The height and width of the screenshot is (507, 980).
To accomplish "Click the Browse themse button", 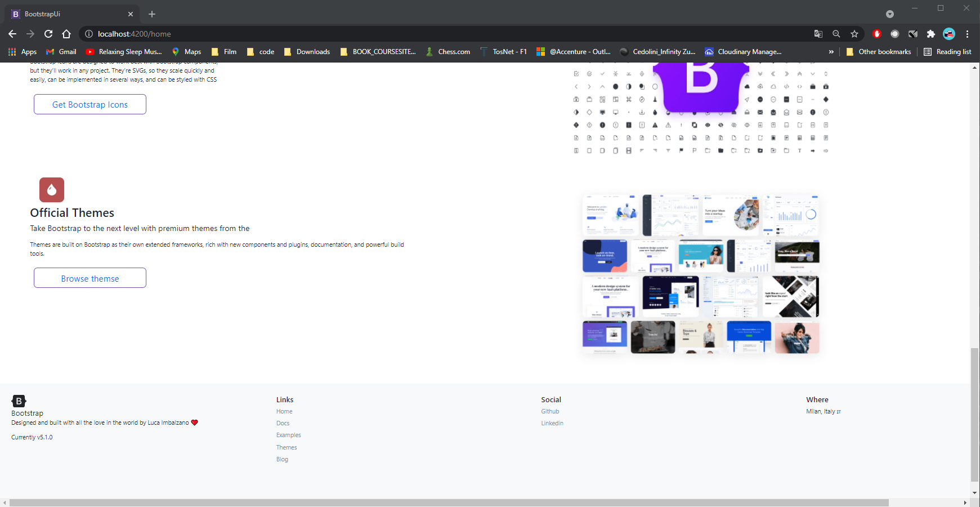I will coord(90,278).
